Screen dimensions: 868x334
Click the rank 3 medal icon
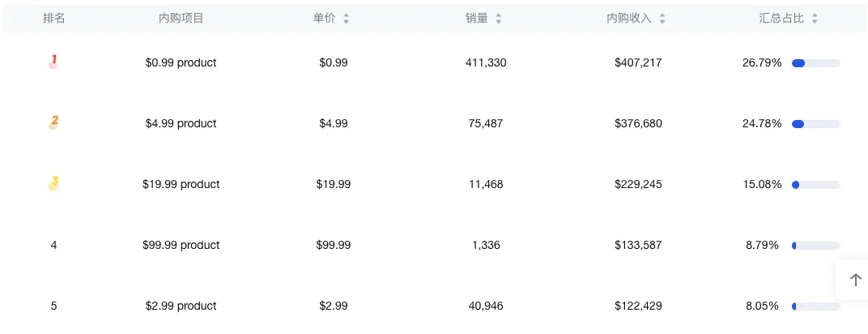click(x=53, y=183)
